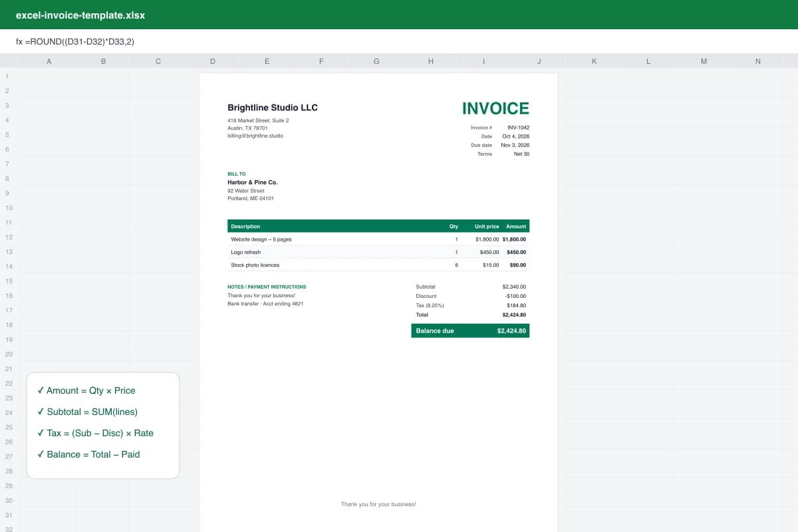Click the formula bar with the ROUND formula
This screenshot has width=798, height=532.
(x=399, y=41)
